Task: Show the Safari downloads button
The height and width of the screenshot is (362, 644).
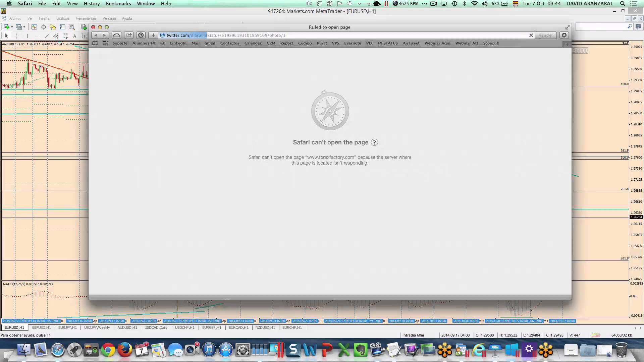Action: click(x=564, y=35)
